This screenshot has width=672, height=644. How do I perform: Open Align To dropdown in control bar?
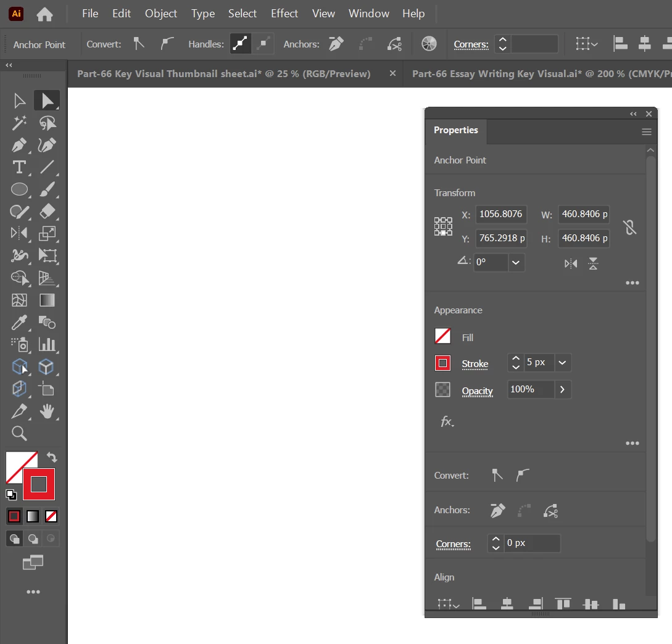tap(587, 44)
